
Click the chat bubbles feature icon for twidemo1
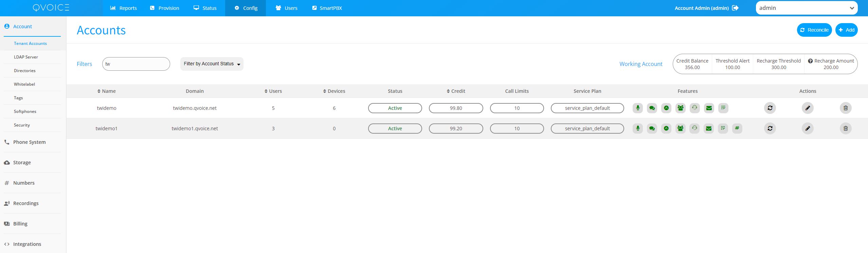pos(652,129)
